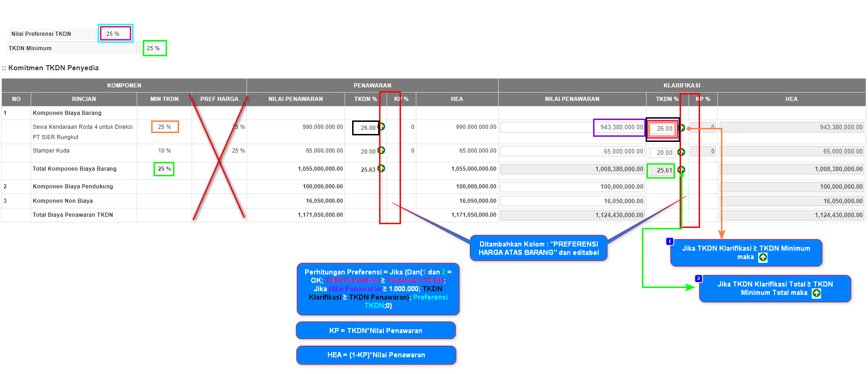
Task: Click green arrow beside Klarifikasi total 25.61
Action: point(681,170)
